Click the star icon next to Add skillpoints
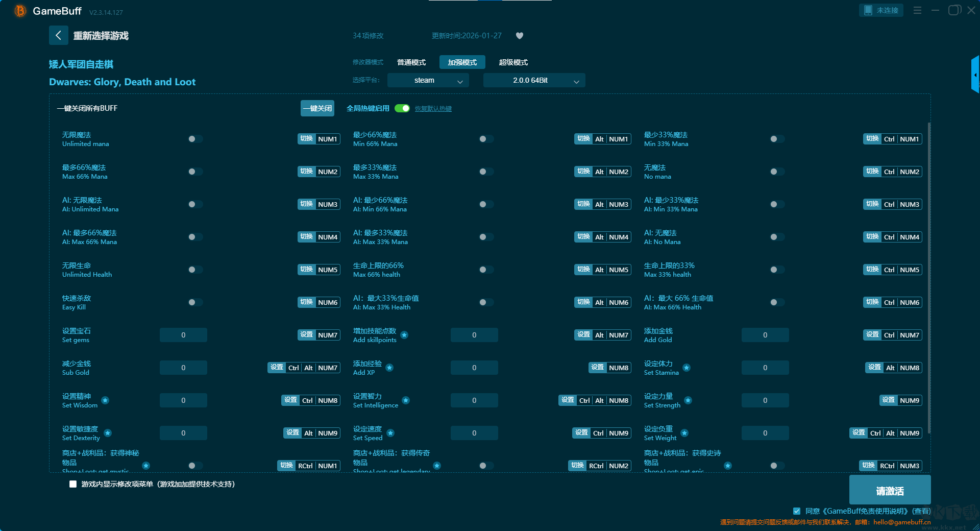 pos(404,335)
